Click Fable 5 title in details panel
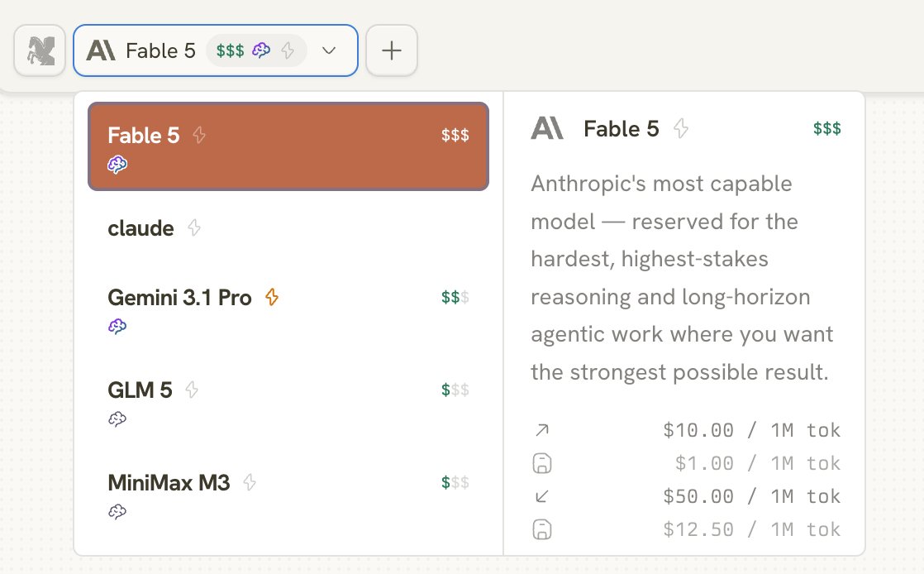This screenshot has width=924, height=574. pos(622,128)
